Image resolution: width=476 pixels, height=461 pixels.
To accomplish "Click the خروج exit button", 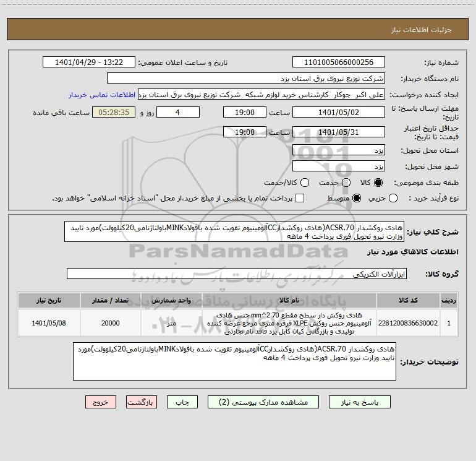I will tap(101, 402).
